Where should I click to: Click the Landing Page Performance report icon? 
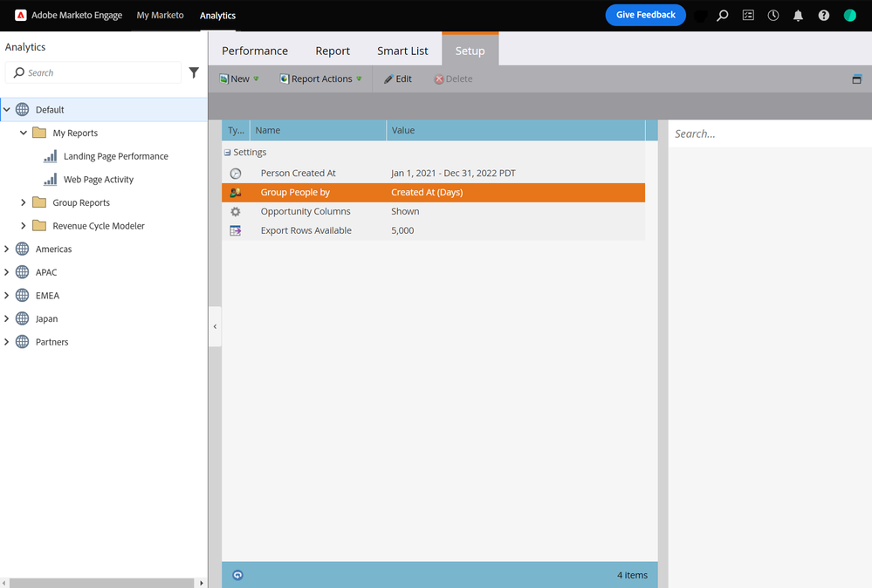50,156
